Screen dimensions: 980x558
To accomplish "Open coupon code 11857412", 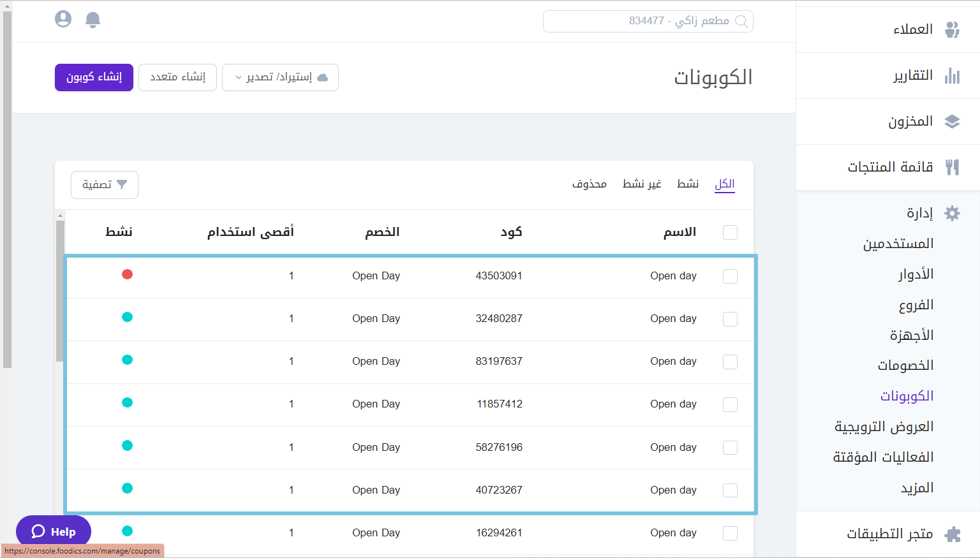I will tap(500, 404).
